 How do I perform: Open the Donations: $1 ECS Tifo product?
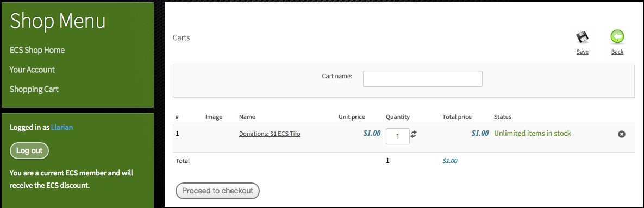270,134
